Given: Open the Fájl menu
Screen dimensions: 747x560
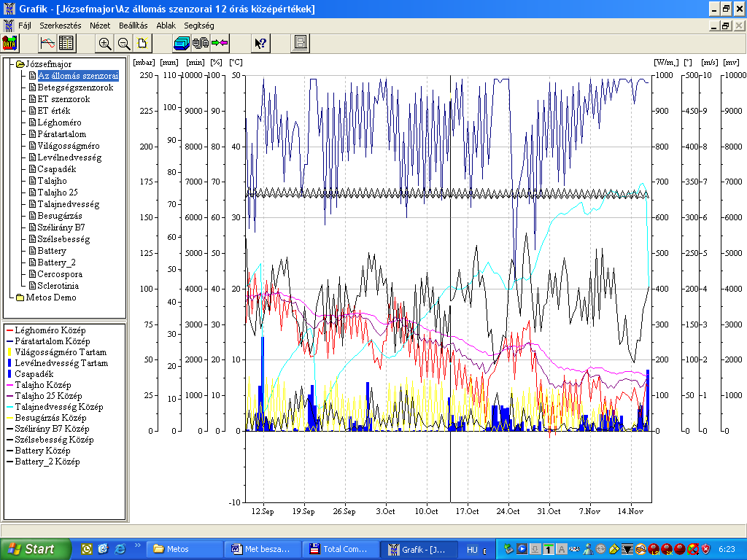Looking at the screenshot, I should tap(24, 26).
